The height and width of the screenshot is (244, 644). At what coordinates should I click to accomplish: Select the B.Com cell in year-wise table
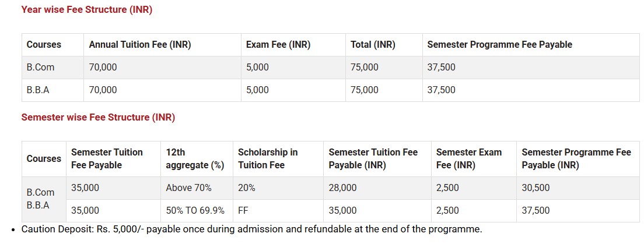[40, 68]
